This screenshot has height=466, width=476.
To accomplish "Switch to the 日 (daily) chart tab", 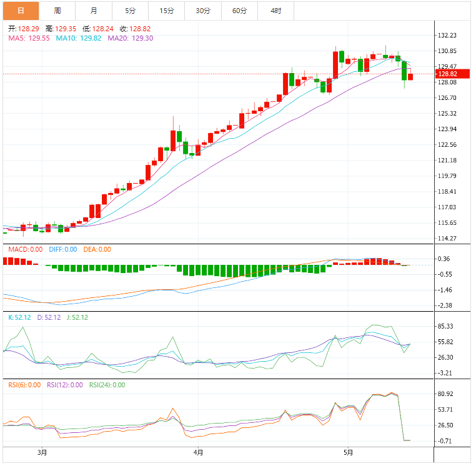I will [x=21, y=11].
